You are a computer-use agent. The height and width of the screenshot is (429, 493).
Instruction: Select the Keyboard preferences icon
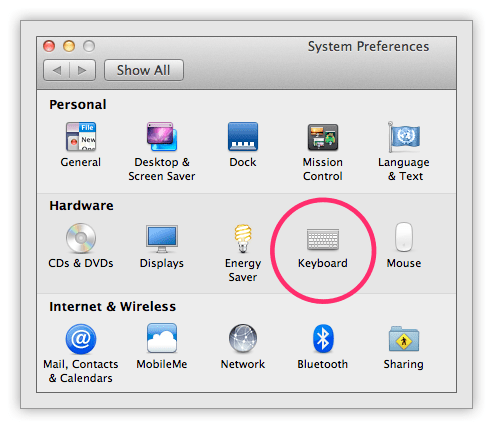tap(323, 239)
